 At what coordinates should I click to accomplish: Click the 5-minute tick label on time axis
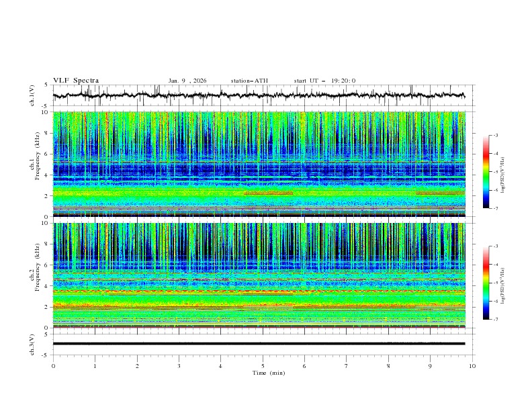263,366
